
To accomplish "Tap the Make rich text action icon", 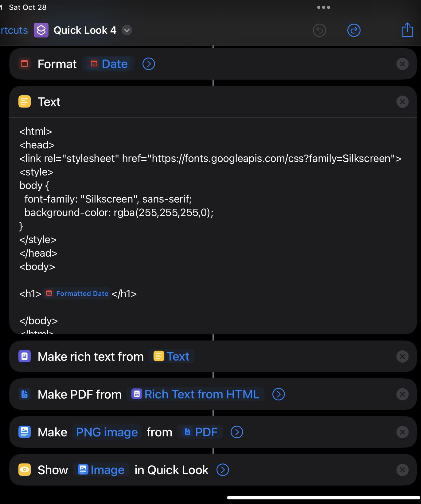I will point(25,356).
